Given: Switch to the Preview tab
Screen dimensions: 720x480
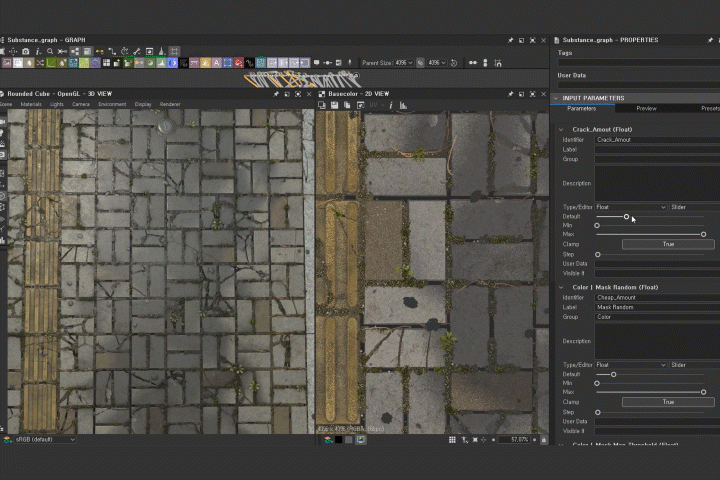Looking at the screenshot, I should tap(647, 109).
